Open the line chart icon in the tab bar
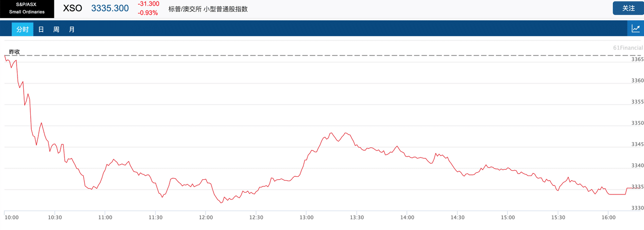The image size is (644, 230). tap(635, 28)
